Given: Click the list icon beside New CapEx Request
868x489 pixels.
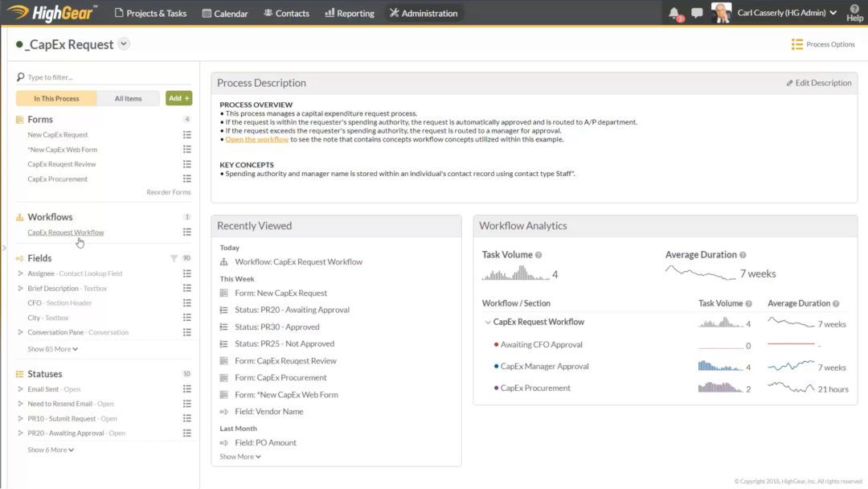Looking at the screenshot, I should coord(186,135).
